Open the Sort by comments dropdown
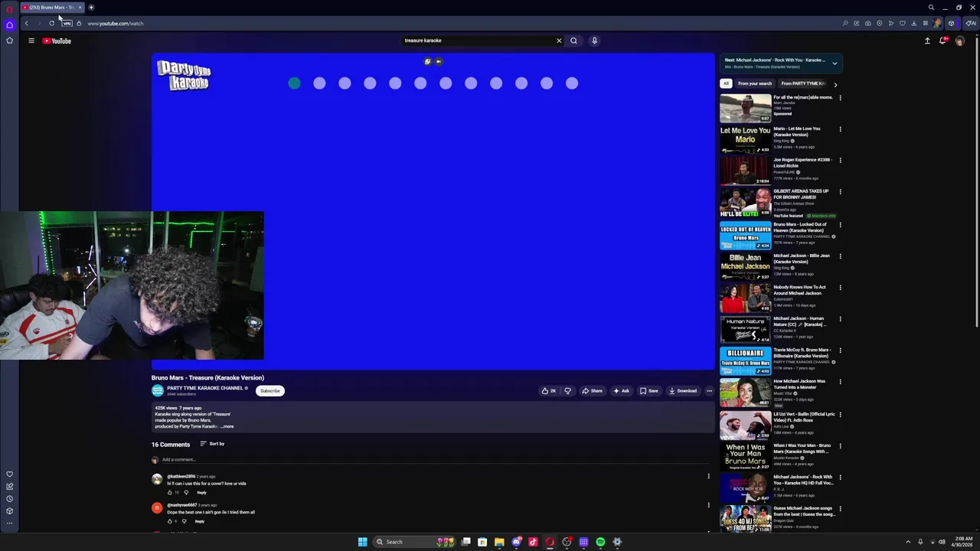The width and height of the screenshot is (980, 551). [212, 444]
